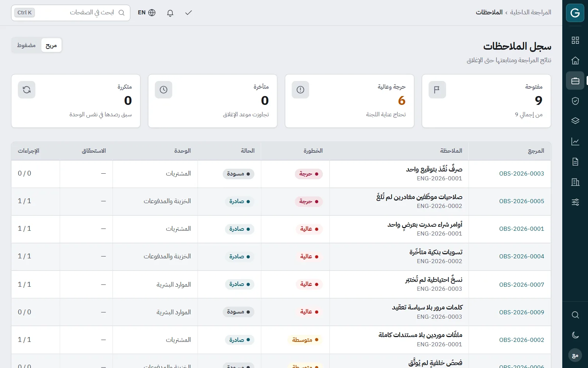Click the clock icon on متأخرة card
Screen dimensions: 588x368
[x=164, y=90]
